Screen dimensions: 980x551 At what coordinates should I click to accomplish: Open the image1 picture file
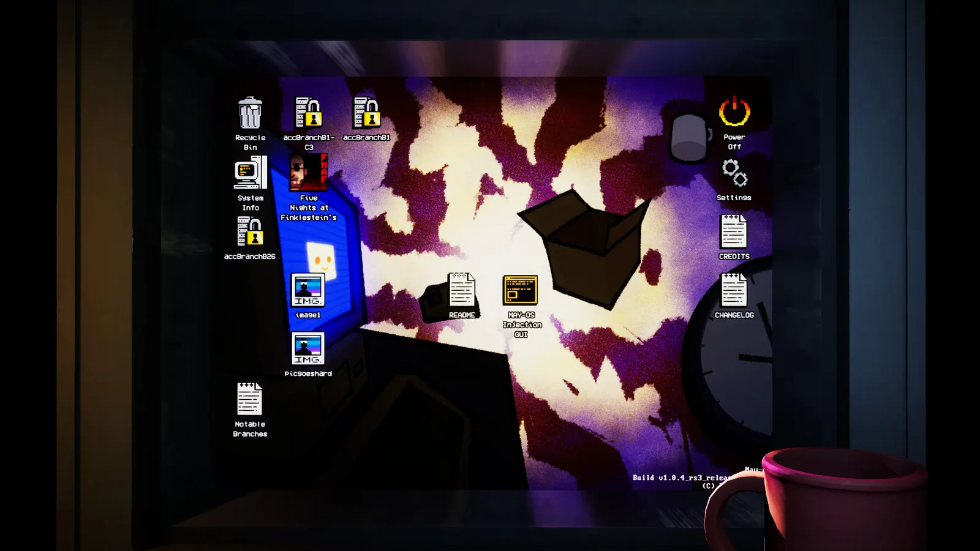(x=307, y=290)
